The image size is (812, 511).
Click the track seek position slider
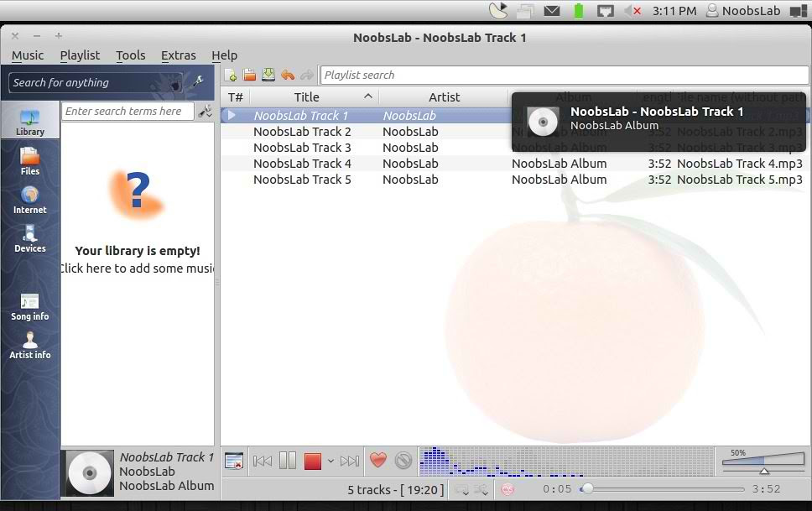pyautogui.click(x=662, y=488)
